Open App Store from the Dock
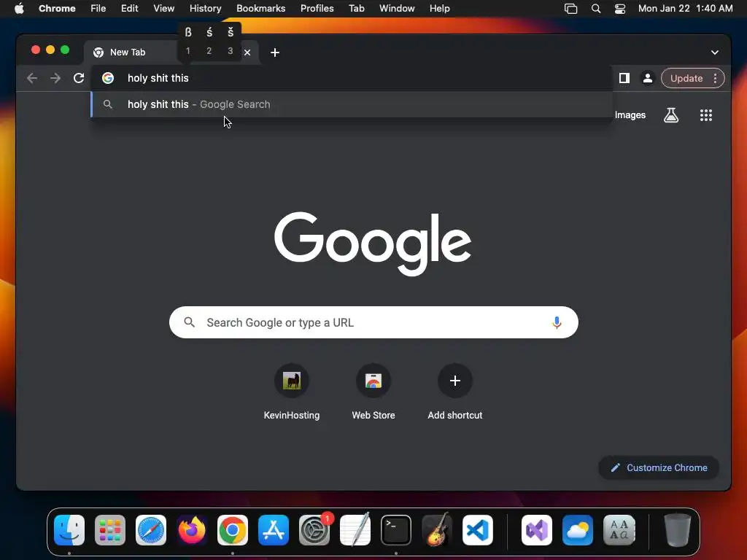The height and width of the screenshot is (560, 747). tap(274, 530)
